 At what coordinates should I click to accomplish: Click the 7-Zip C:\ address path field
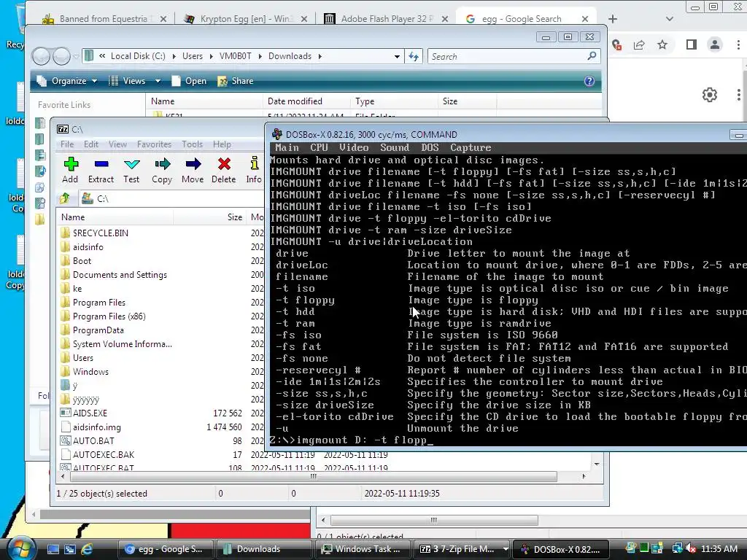tap(171, 198)
